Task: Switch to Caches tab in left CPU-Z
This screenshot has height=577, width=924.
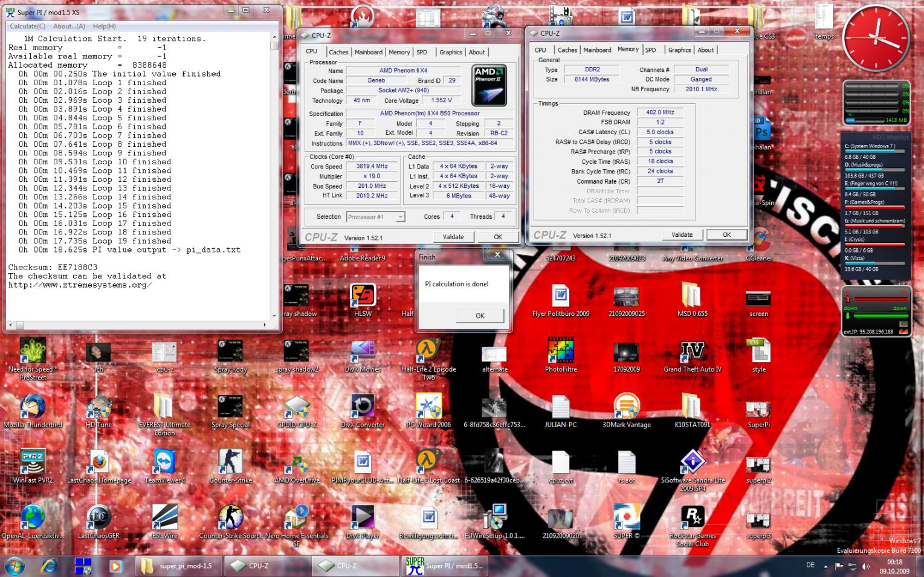Action: pos(338,52)
